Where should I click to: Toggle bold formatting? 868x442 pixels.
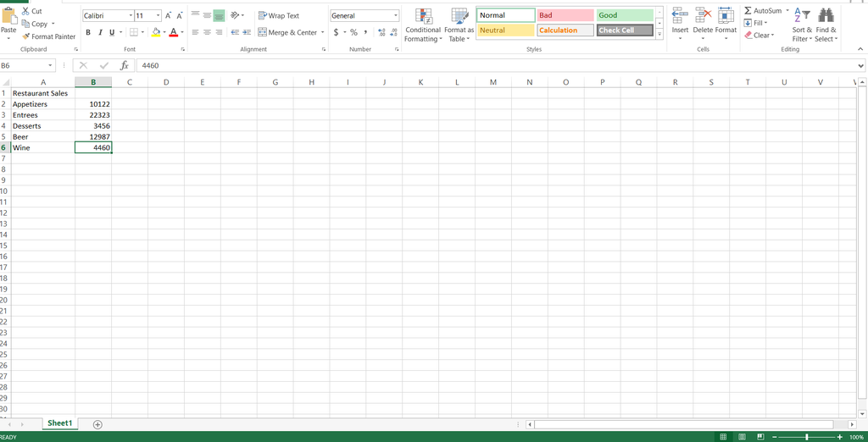pos(88,33)
